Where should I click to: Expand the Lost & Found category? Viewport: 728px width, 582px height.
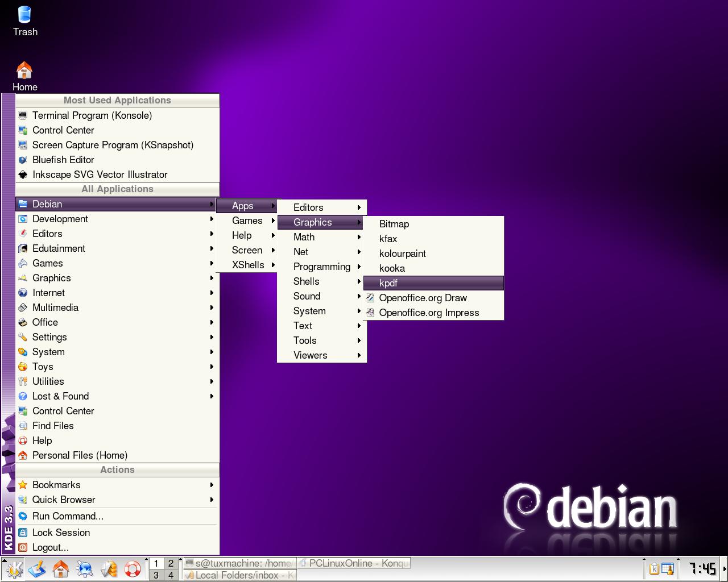tap(117, 396)
